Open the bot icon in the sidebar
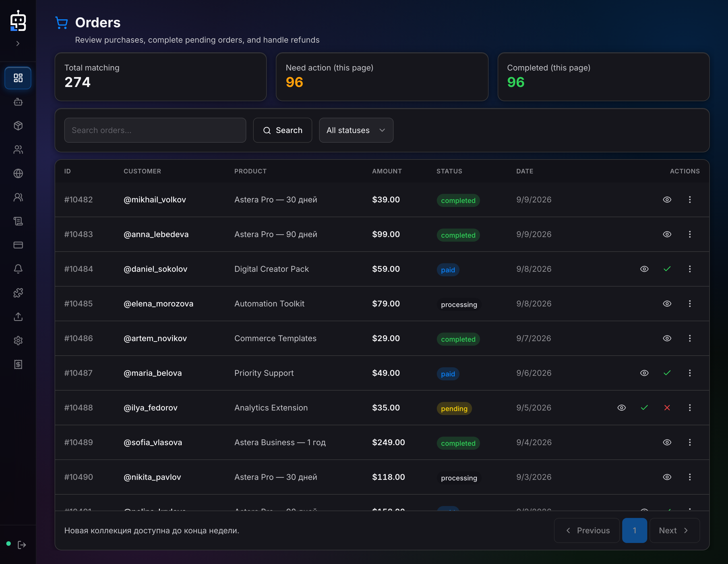Screen dimensions: 728x564 (18, 102)
